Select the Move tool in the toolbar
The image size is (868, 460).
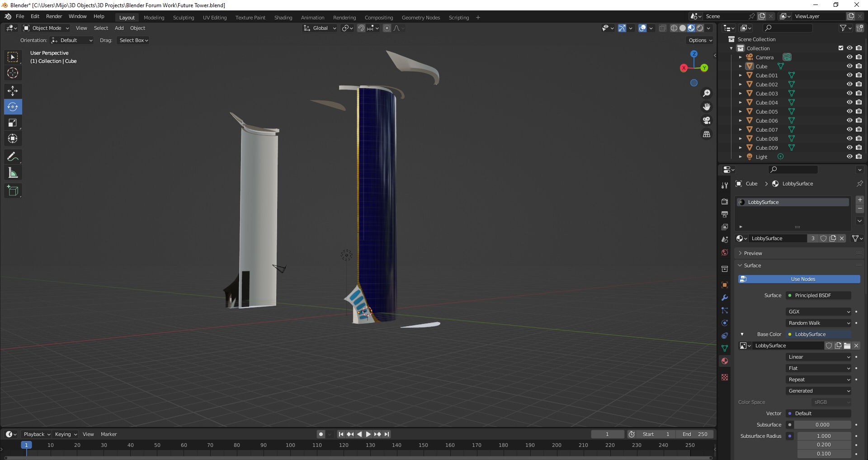tap(13, 91)
